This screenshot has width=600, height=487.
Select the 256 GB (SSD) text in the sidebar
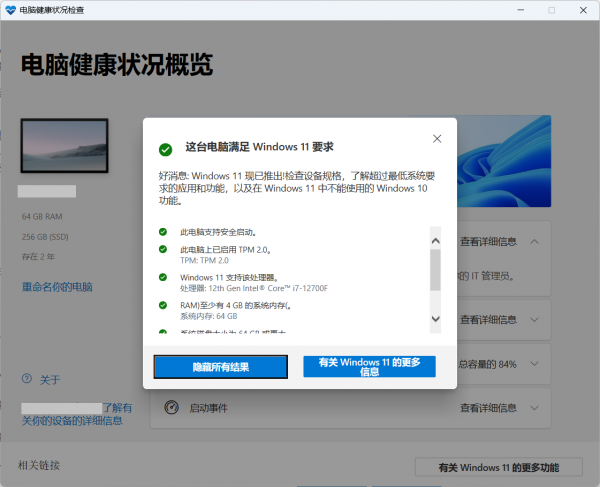coord(45,237)
